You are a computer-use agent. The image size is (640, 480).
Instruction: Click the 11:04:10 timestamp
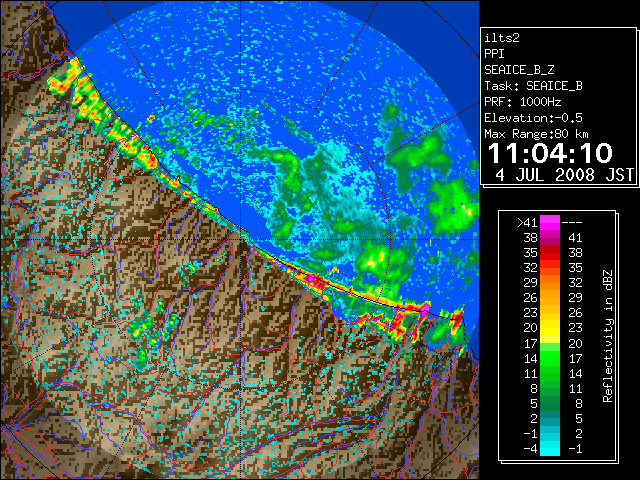pyautogui.click(x=550, y=153)
